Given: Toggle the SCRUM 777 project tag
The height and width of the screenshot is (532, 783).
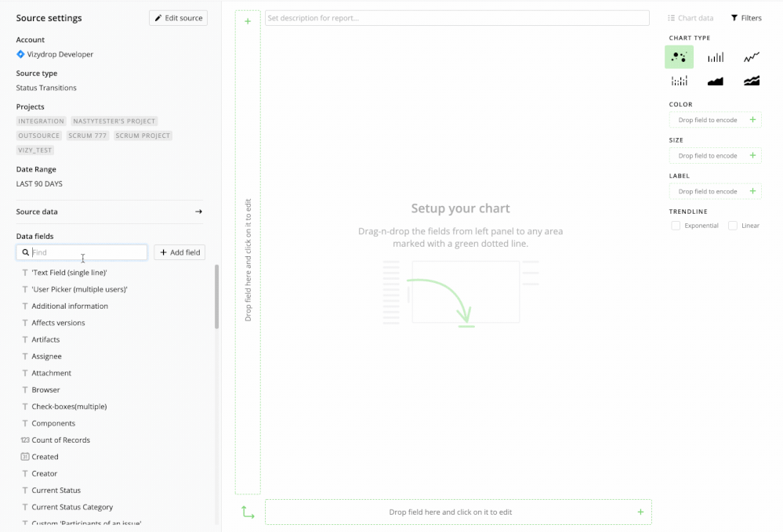Looking at the screenshot, I should click(87, 135).
